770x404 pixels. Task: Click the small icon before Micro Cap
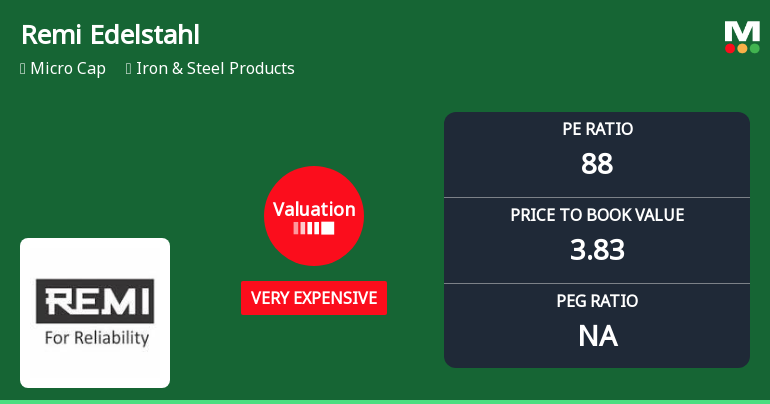23,69
